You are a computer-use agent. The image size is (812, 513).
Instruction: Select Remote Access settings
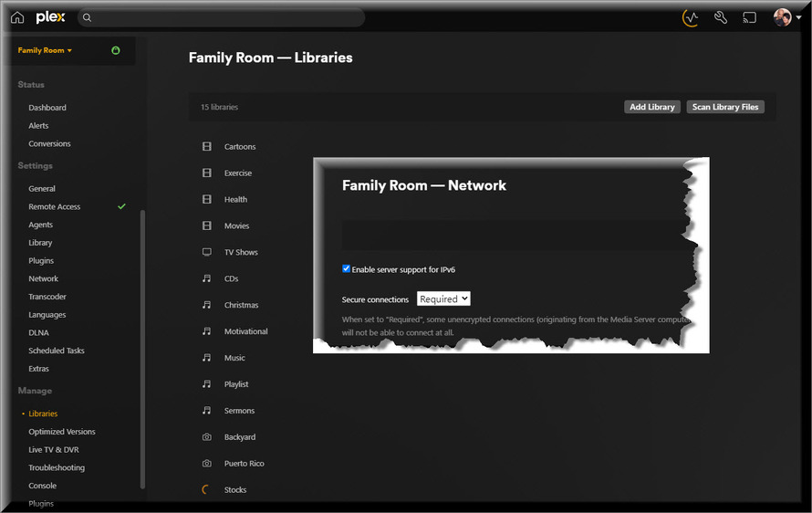(55, 207)
